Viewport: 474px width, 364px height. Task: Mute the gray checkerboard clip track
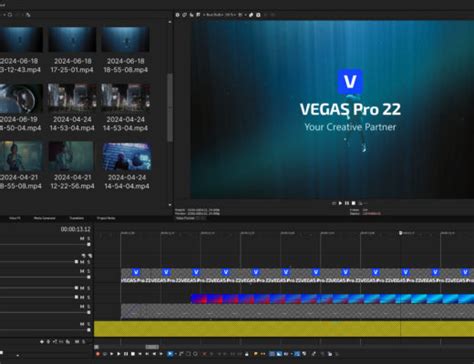pos(82,306)
